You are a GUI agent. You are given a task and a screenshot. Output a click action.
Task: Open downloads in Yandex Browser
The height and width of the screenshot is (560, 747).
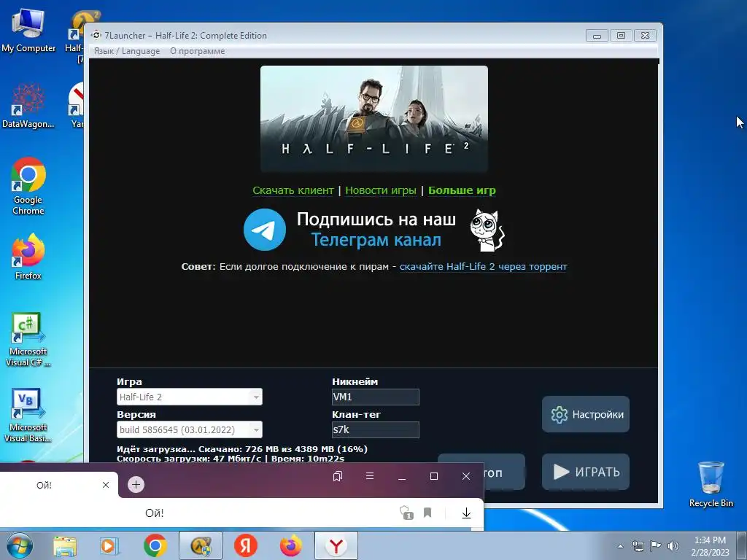point(466,513)
